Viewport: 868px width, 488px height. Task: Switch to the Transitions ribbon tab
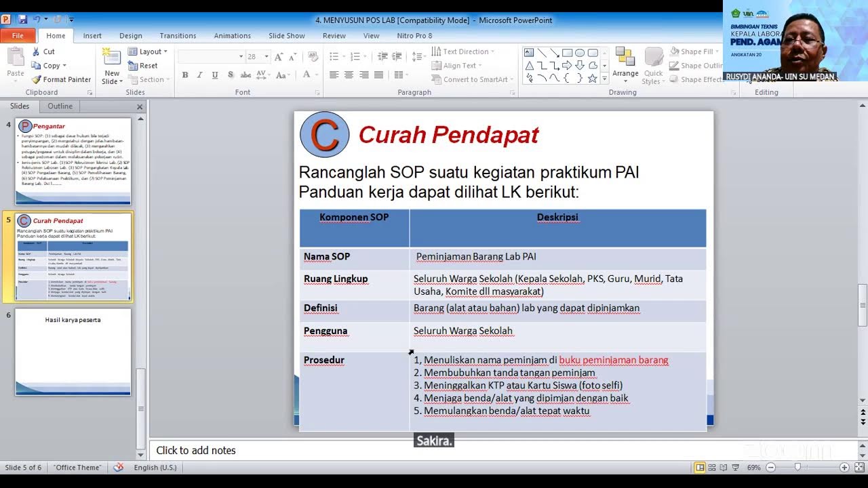pos(178,36)
